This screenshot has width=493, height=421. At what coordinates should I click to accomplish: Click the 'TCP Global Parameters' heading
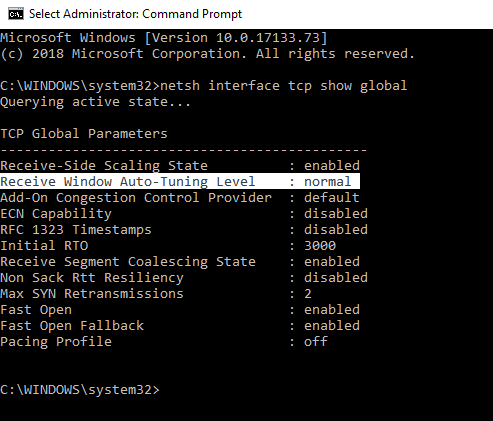[84, 134]
